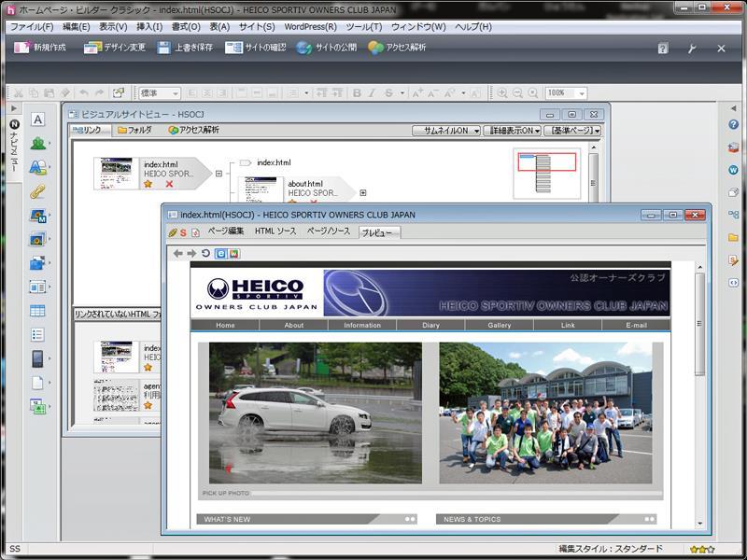The height and width of the screenshot is (560, 747).
Task: Click the white car photo in the preview
Action: pyautogui.click(x=316, y=413)
